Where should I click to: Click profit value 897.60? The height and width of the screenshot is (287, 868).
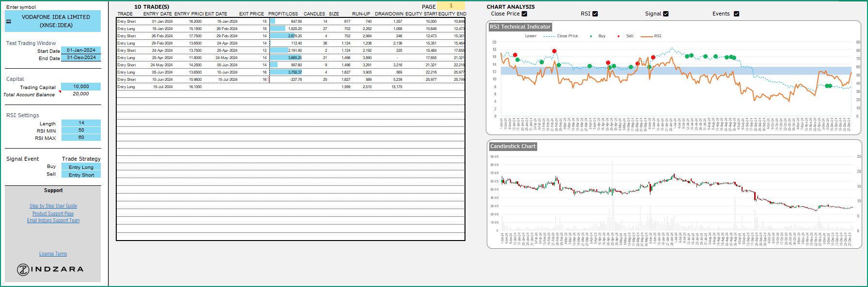(x=296, y=65)
